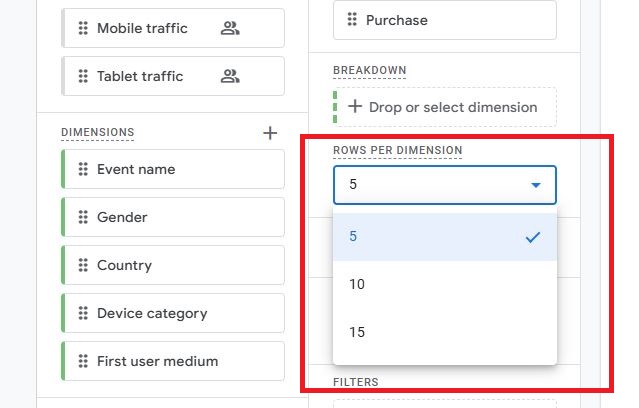Choose 15 rows per dimension
This screenshot has height=408, width=639.
pyautogui.click(x=445, y=332)
